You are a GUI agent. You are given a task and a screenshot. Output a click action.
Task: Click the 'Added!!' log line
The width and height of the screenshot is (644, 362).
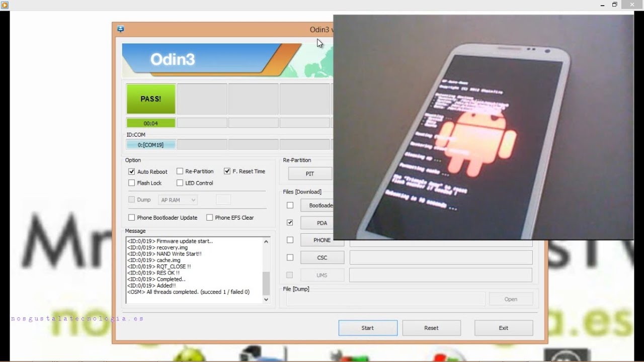click(152, 286)
